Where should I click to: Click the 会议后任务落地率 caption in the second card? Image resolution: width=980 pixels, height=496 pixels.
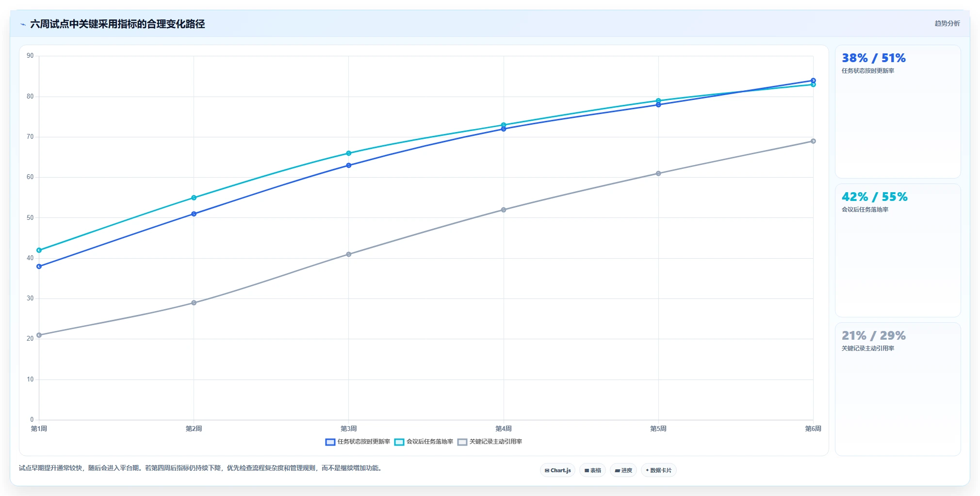tap(865, 210)
